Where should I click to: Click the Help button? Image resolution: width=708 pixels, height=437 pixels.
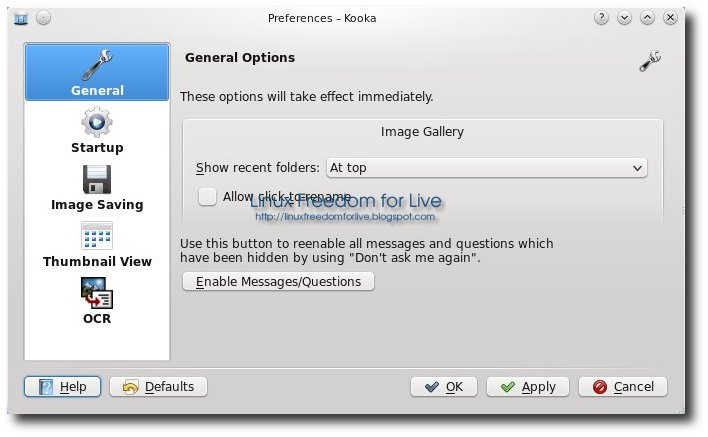coord(62,387)
